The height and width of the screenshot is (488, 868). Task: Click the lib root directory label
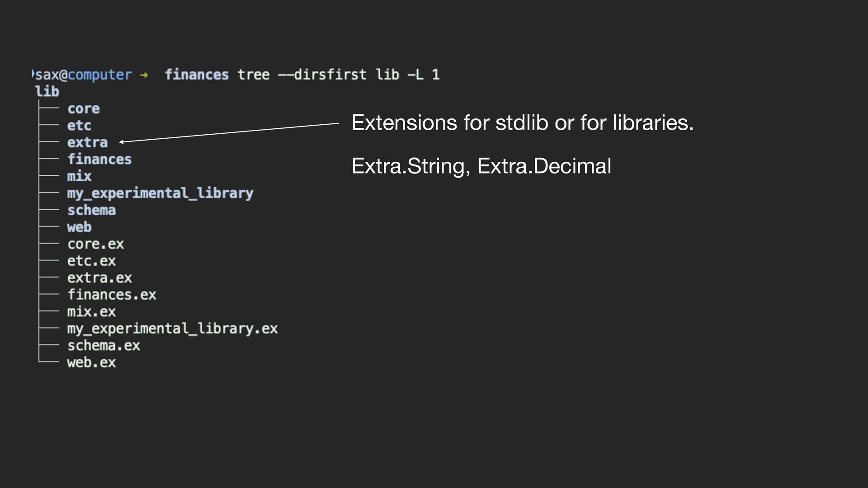47,92
